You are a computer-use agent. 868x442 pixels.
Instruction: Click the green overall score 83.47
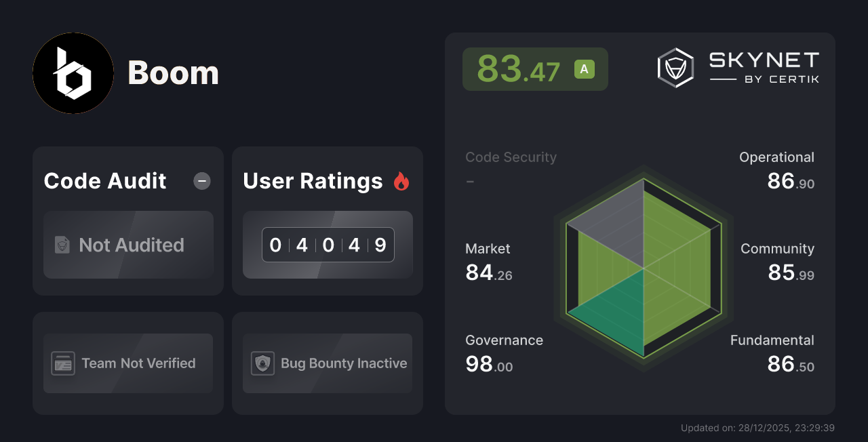click(x=519, y=68)
